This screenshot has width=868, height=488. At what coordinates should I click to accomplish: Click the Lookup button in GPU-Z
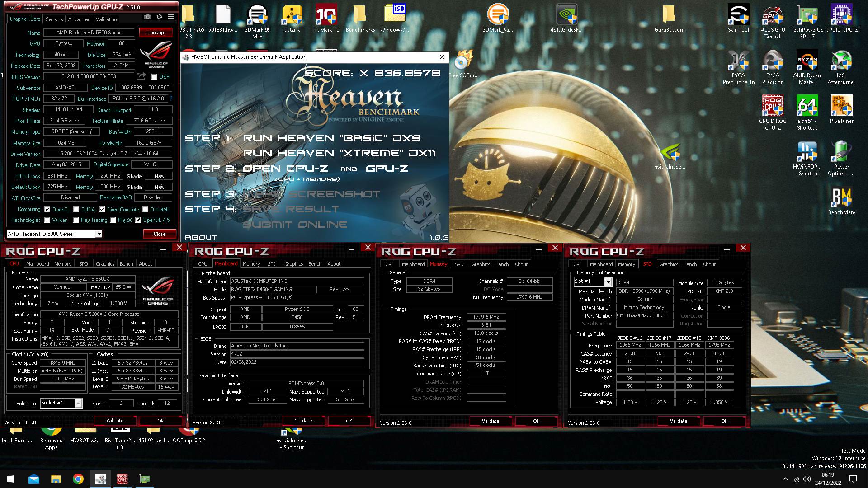coord(156,33)
